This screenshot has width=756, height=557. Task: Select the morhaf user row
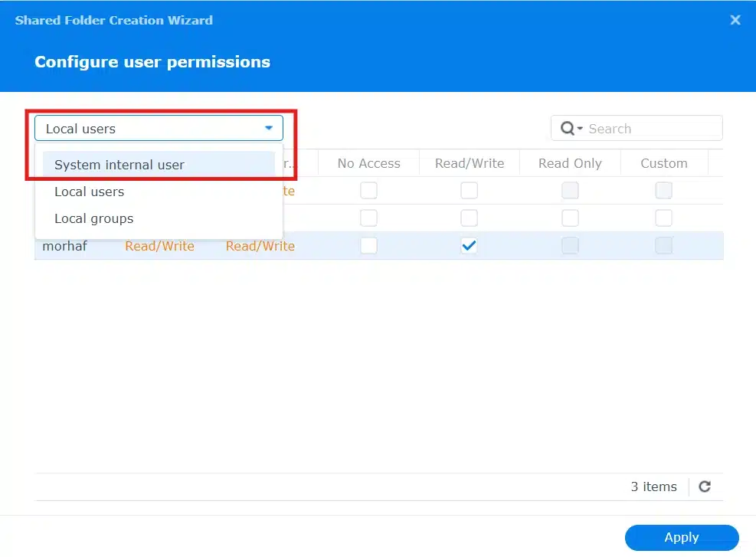tap(64, 245)
